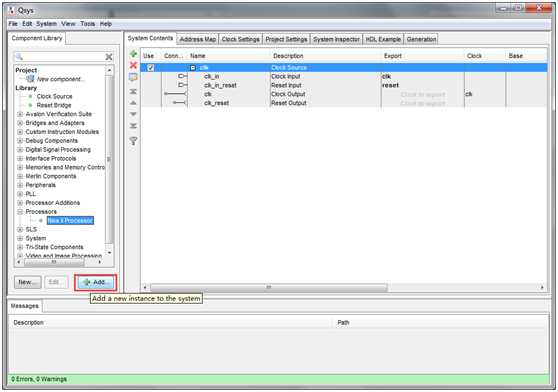Image resolution: width=558 pixels, height=392 pixels.
Task: Switch to the Project Settings tab
Action: [x=286, y=39]
